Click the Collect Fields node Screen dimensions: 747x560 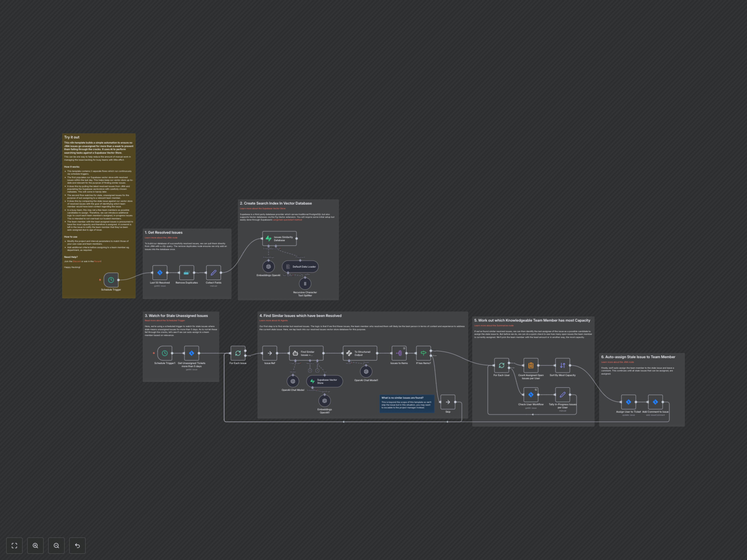pyautogui.click(x=213, y=272)
